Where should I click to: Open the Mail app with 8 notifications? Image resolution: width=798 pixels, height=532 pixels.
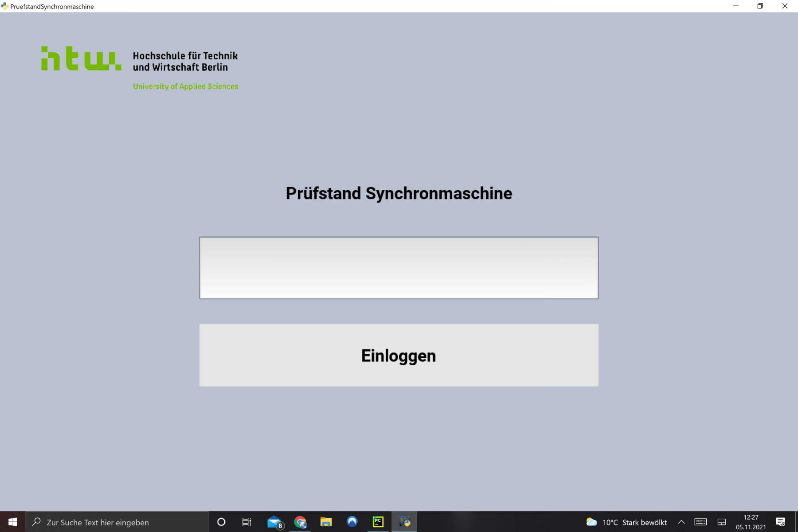(275, 522)
